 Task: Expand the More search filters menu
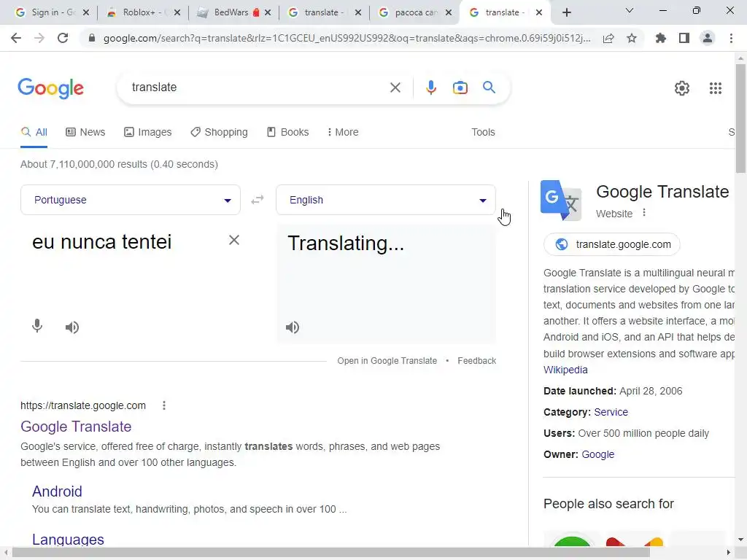tap(343, 132)
